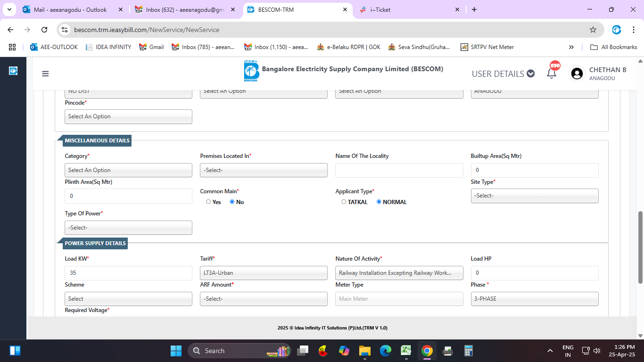Open AEE-OUTLOOK bookmark

pos(54,47)
